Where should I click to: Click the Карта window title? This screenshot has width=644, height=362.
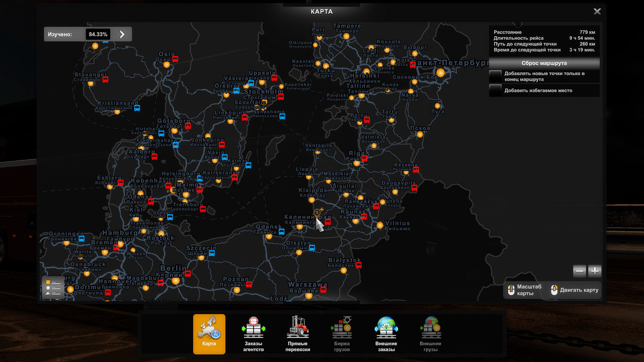[x=322, y=12]
